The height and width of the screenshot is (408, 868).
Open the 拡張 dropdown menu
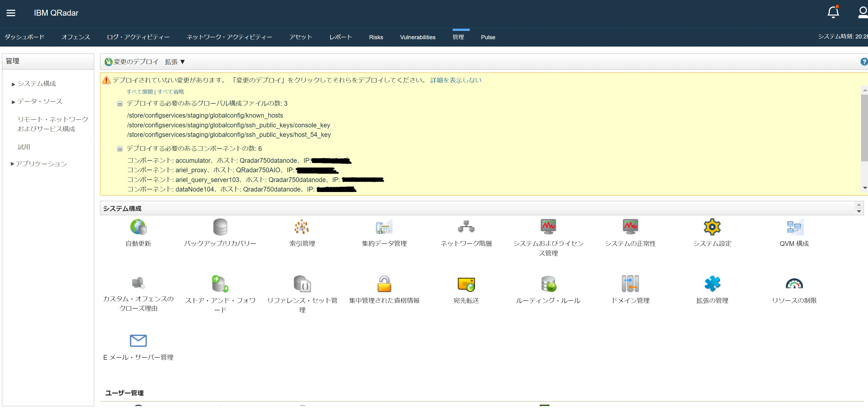174,62
